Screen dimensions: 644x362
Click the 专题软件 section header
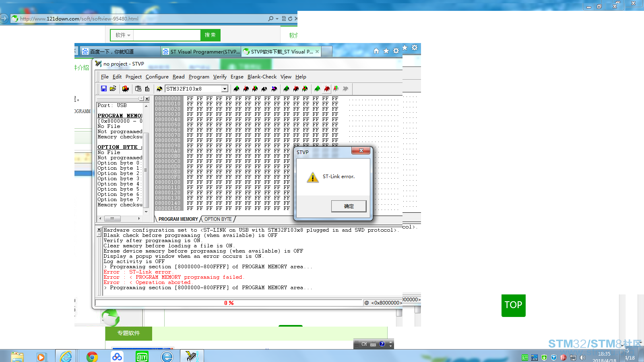[129, 333]
